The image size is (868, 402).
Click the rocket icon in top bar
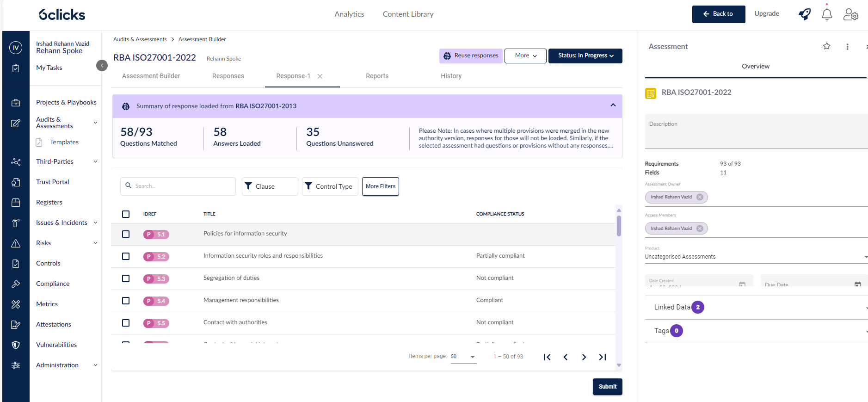805,14
